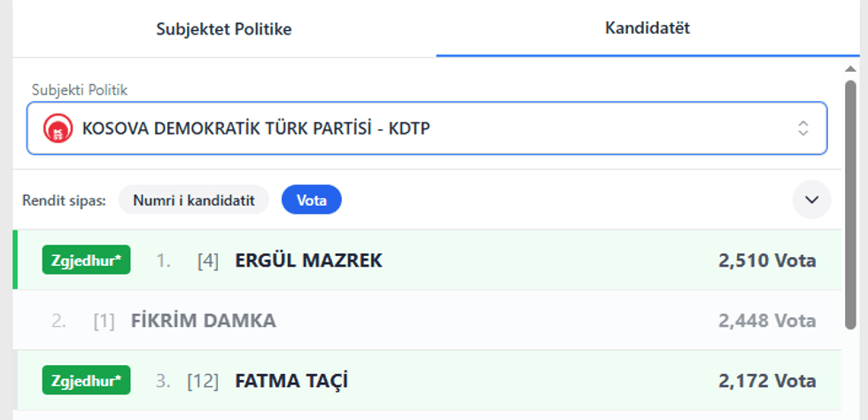Viewport: 868px width, 420px height.
Task: Click Zgjedhur badge next to Ergül Mazrek
Action: tap(86, 260)
